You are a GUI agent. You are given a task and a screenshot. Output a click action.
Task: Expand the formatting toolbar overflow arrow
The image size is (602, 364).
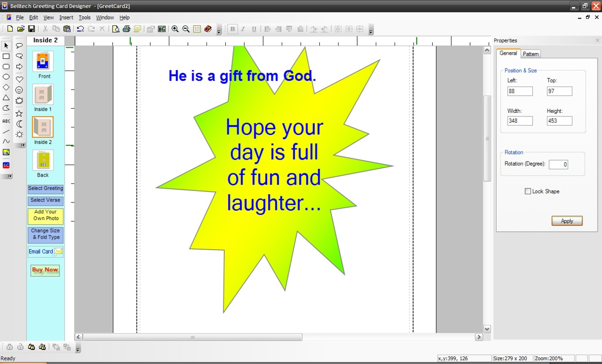[371, 30]
